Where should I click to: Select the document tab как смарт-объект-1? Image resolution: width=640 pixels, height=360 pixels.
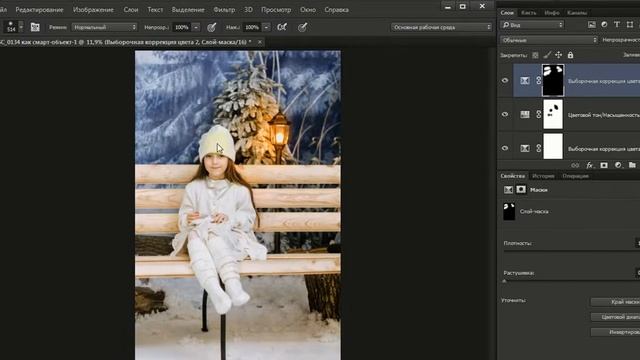pyautogui.click(x=126, y=42)
